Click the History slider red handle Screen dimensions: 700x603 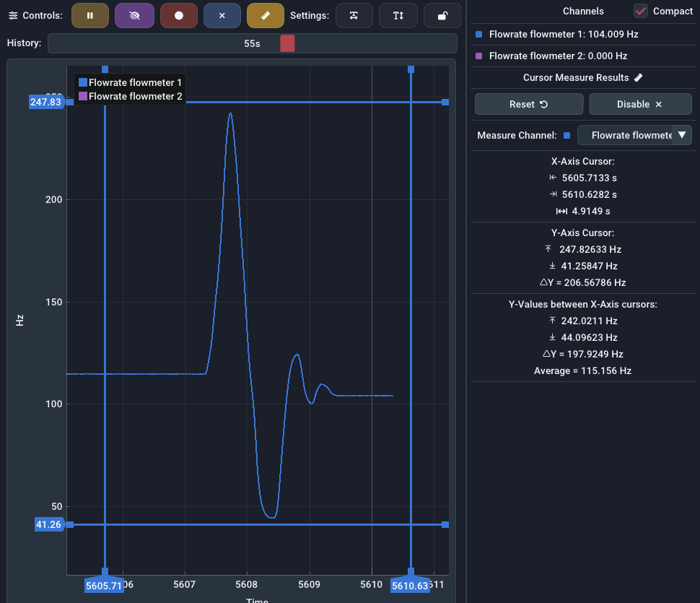pyautogui.click(x=287, y=43)
